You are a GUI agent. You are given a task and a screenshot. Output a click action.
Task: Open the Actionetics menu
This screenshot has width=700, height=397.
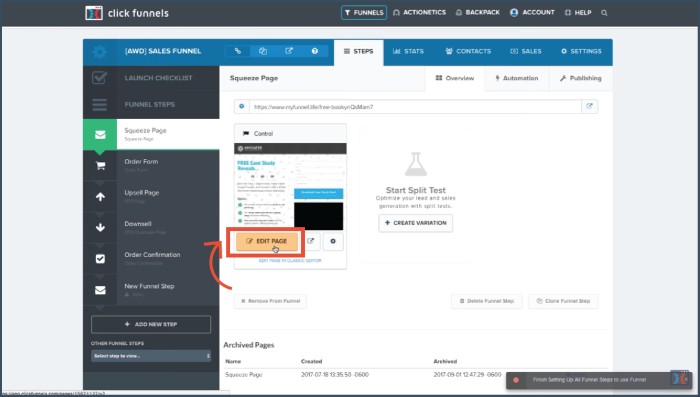pyautogui.click(x=419, y=13)
